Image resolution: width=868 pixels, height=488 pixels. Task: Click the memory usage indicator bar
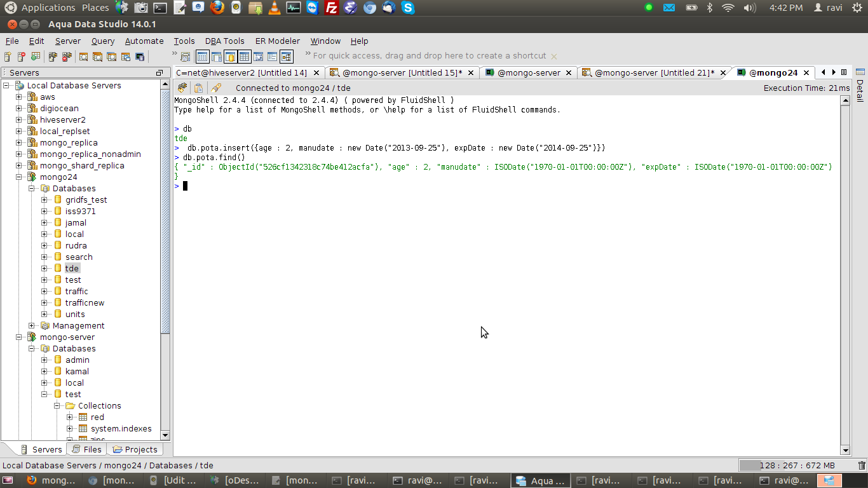797,466
